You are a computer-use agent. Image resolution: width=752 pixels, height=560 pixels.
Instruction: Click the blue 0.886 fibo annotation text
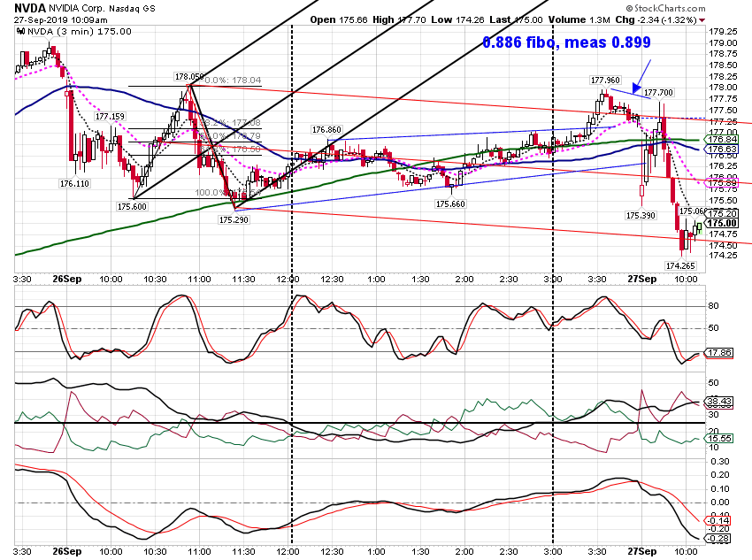[x=566, y=42]
